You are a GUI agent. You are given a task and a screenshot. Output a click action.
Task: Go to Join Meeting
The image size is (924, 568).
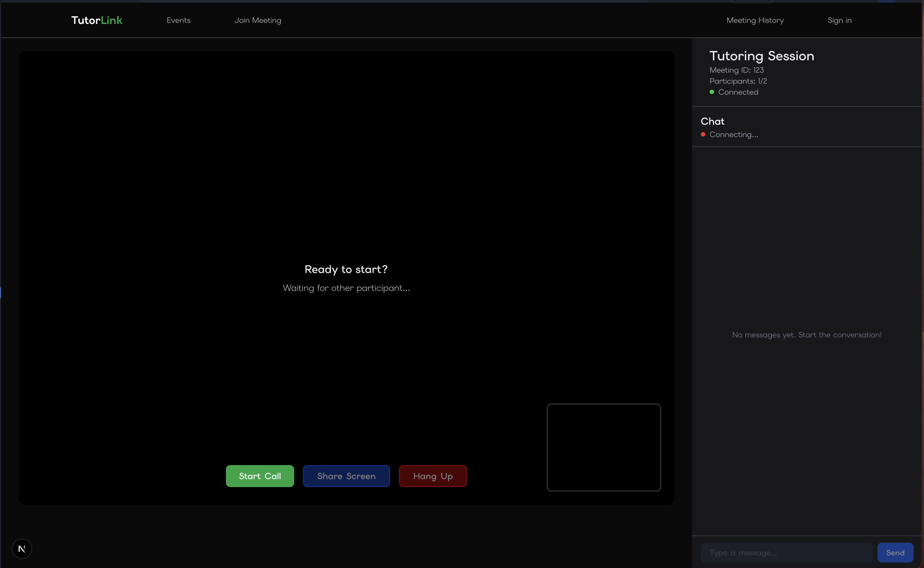point(258,20)
